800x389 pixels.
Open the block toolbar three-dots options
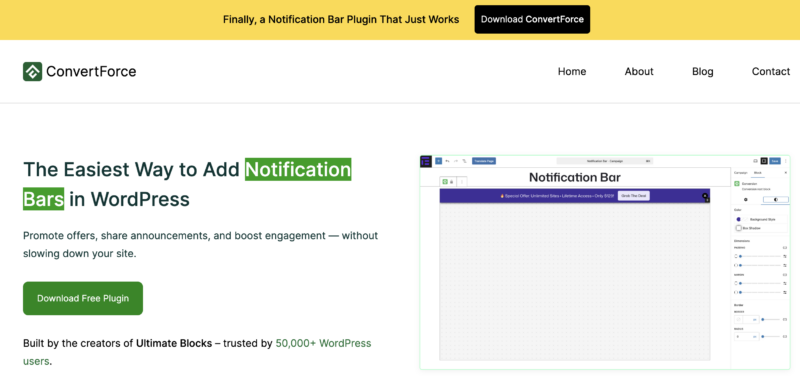pyautogui.click(x=462, y=182)
